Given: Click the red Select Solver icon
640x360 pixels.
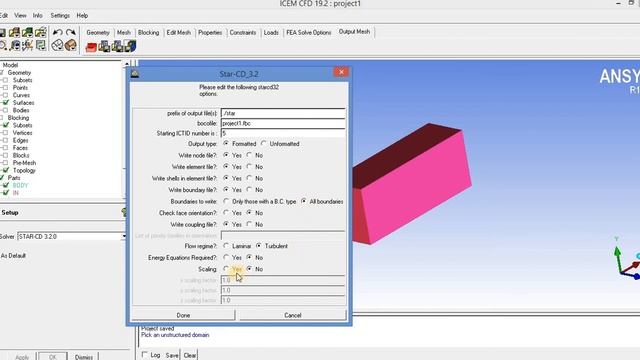Looking at the screenshot, I should coord(91,47).
